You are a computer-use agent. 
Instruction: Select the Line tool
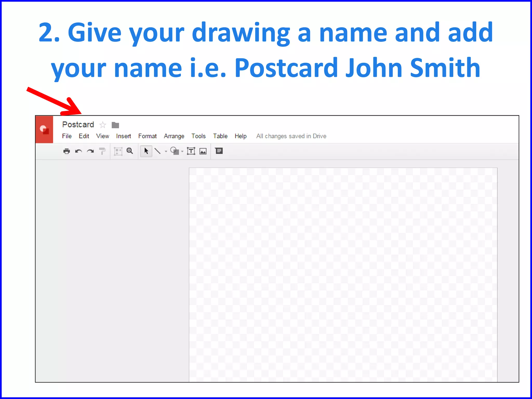(157, 151)
